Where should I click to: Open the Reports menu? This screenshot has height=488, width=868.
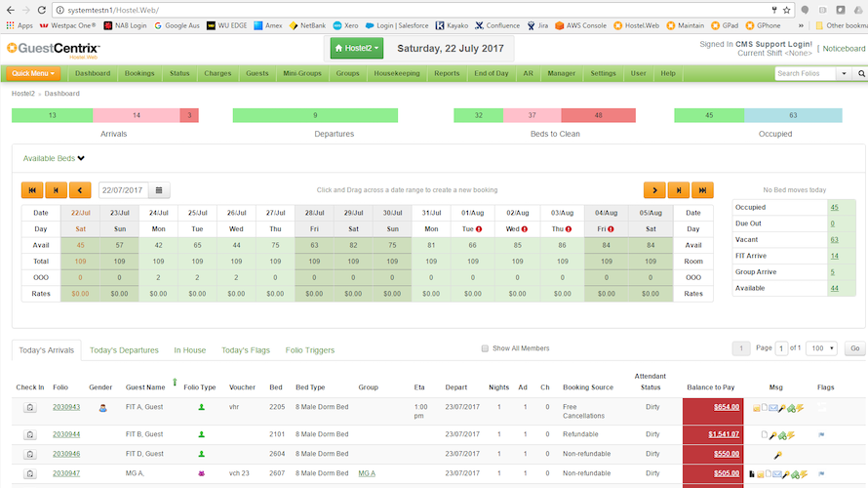click(x=447, y=73)
